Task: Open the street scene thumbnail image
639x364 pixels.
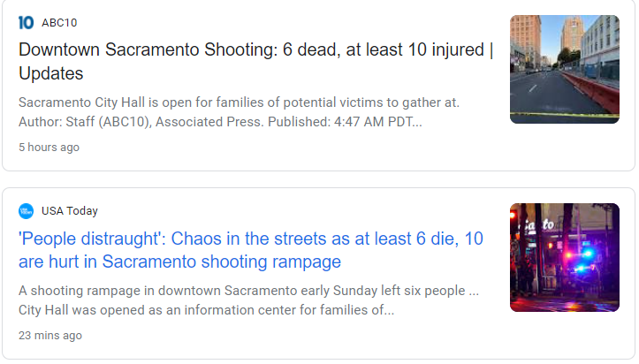Action: [564, 69]
